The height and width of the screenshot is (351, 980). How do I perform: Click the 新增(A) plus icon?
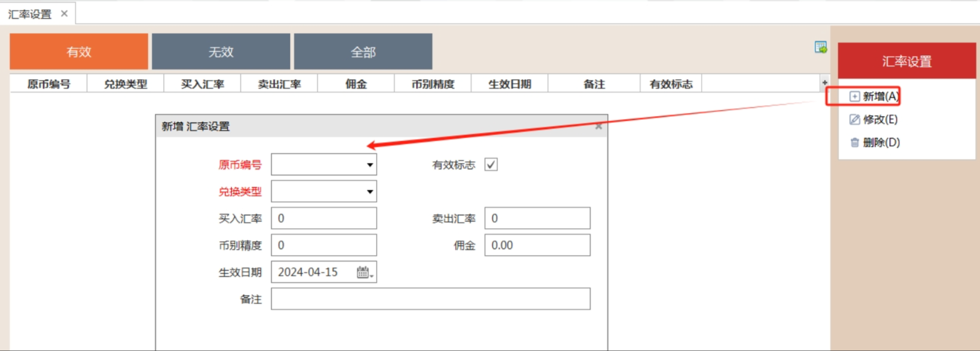point(854,97)
